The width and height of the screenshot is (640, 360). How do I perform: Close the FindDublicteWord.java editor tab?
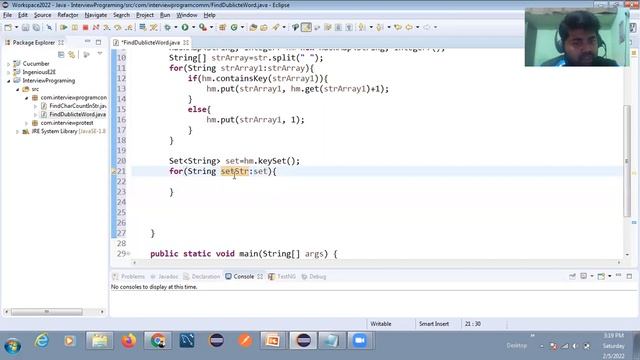(x=186, y=42)
